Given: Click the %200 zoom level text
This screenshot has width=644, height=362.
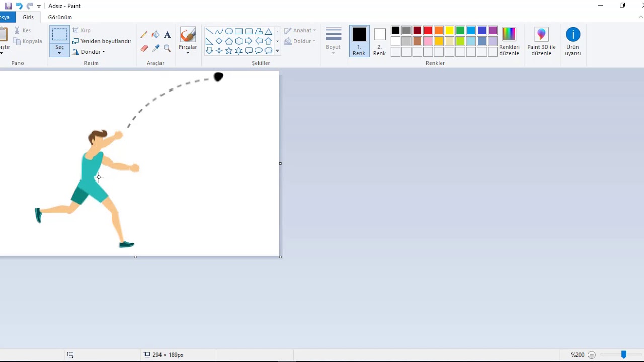Looking at the screenshot, I should [x=578, y=355].
